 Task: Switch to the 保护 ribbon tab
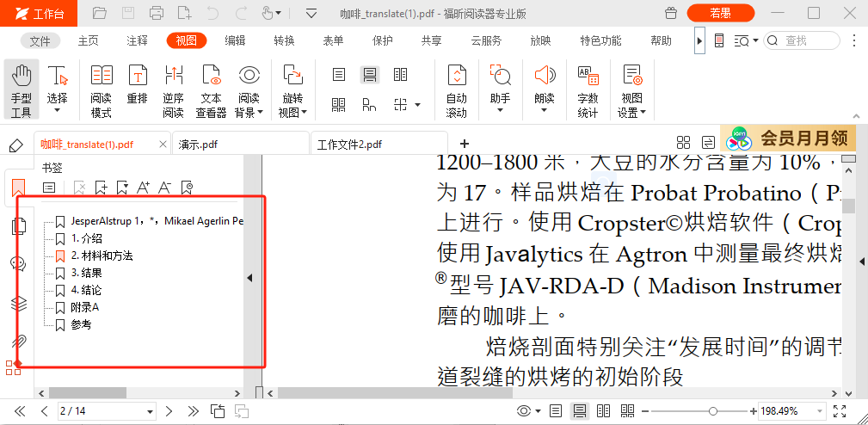(x=383, y=41)
